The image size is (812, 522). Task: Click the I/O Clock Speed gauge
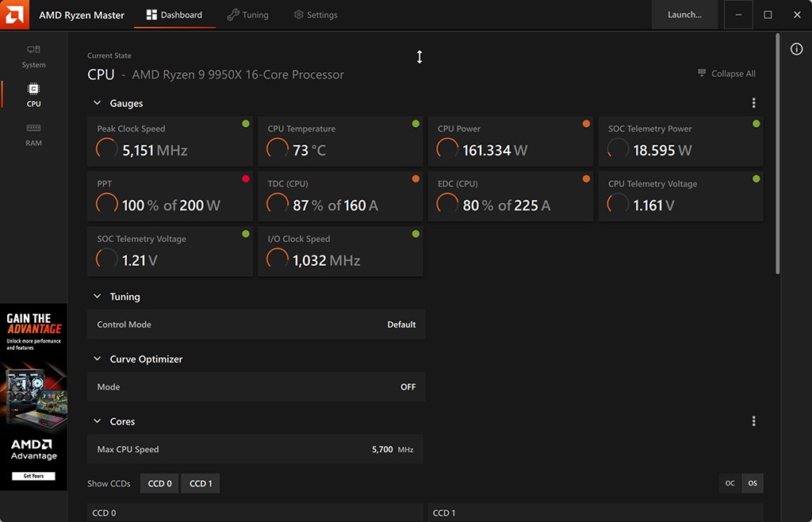click(340, 251)
